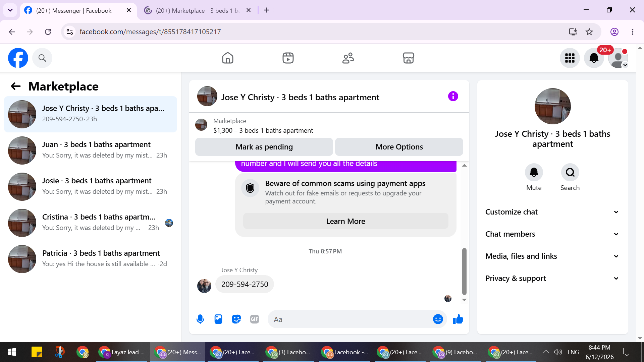Open listing thumbnail in Marketplace banner
The width and height of the screenshot is (644, 362).
click(201, 125)
